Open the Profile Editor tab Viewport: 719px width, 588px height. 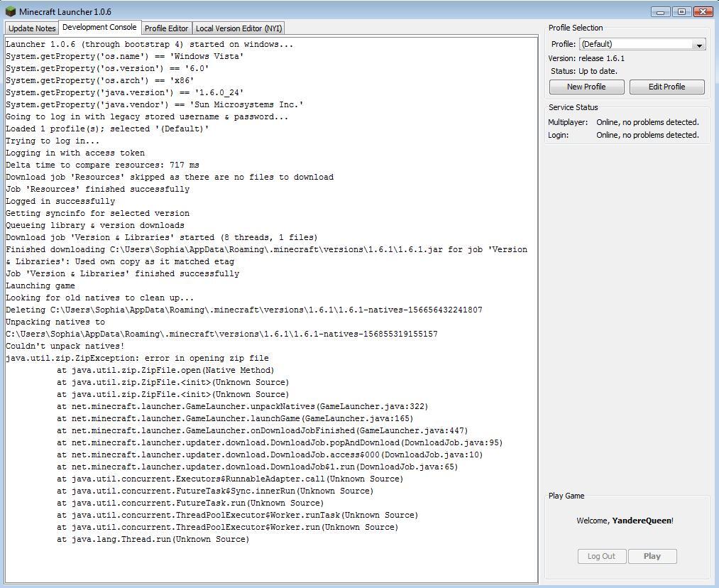167,28
